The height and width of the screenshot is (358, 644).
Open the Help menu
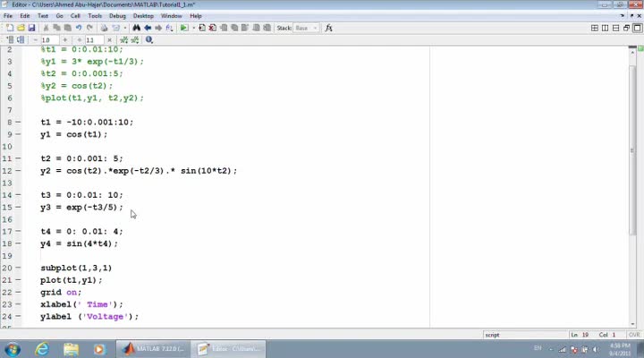click(196, 16)
